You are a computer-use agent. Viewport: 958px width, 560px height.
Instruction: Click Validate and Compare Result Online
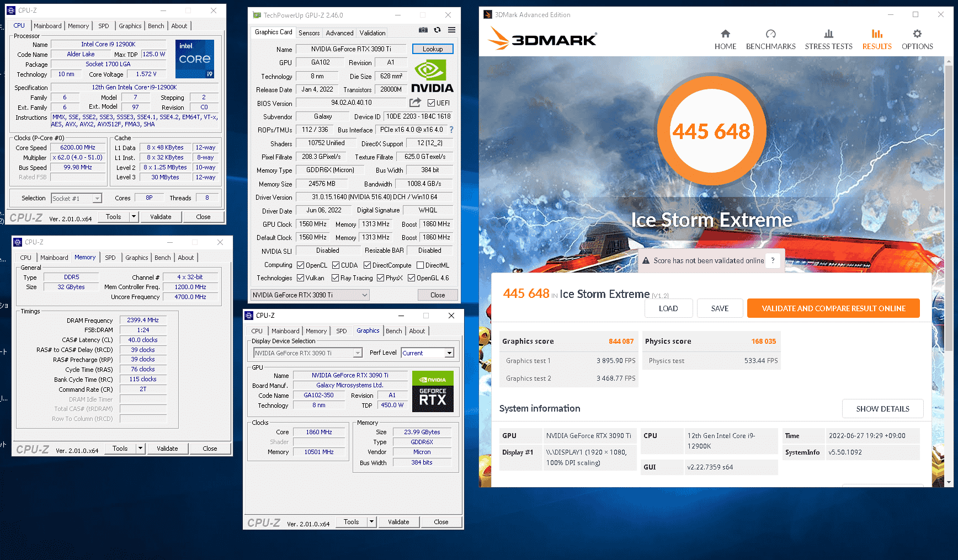833,308
